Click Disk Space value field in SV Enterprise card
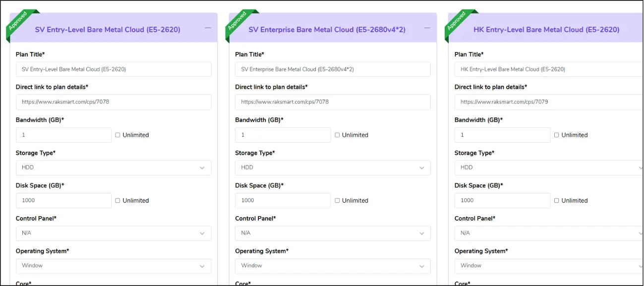644x286 pixels. pos(283,200)
